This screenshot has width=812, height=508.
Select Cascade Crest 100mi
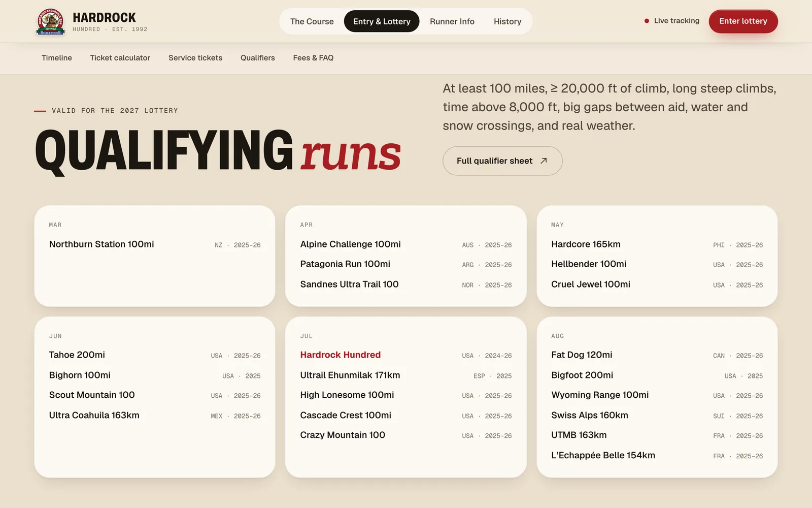click(406, 416)
